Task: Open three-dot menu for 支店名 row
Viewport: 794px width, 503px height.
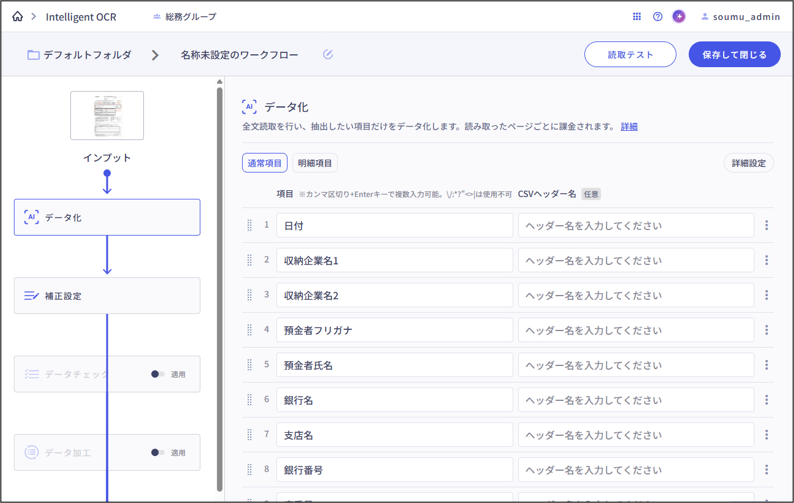Action: (x=767, y=435)
